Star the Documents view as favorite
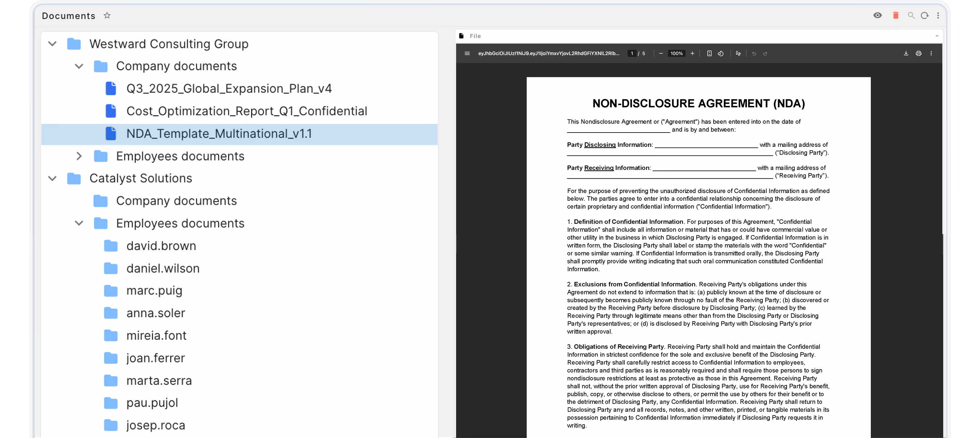 107,16
